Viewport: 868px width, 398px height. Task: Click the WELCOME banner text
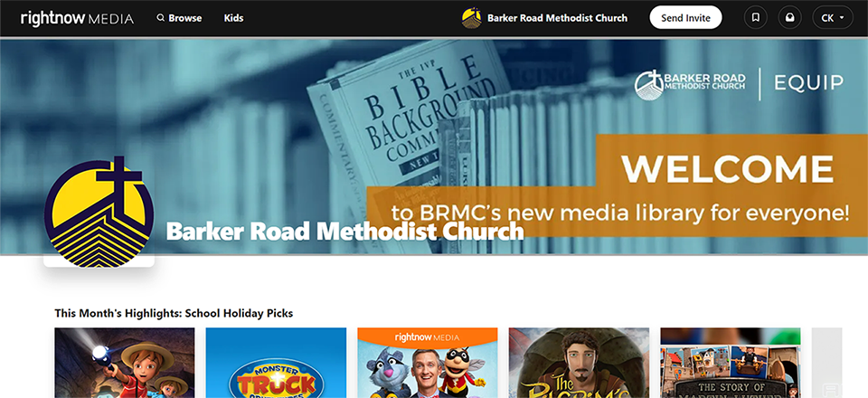click(x=727, y=168)
